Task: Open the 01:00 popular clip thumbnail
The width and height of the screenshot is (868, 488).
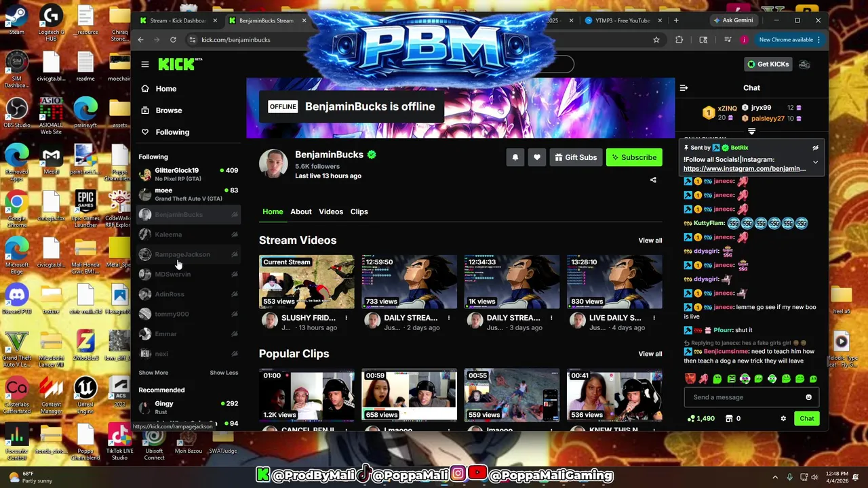Action: coord(307,395)
